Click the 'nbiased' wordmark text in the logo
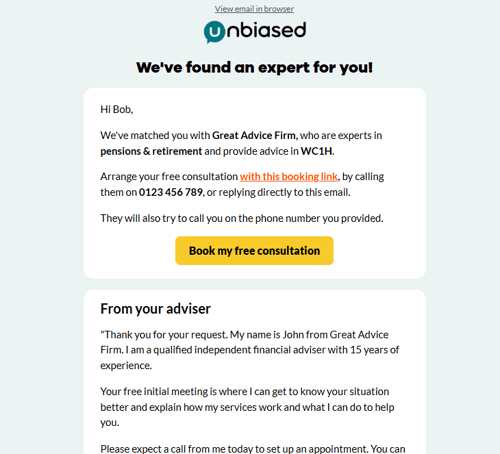The width and height of the screenshot is (500, 454). [x=266, y=30]
